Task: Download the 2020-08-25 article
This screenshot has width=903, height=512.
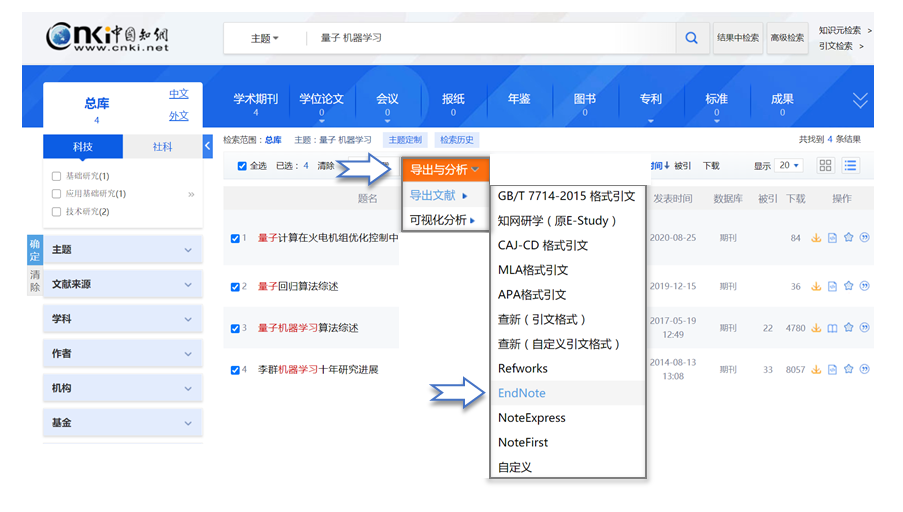Action: coord(816,237)
